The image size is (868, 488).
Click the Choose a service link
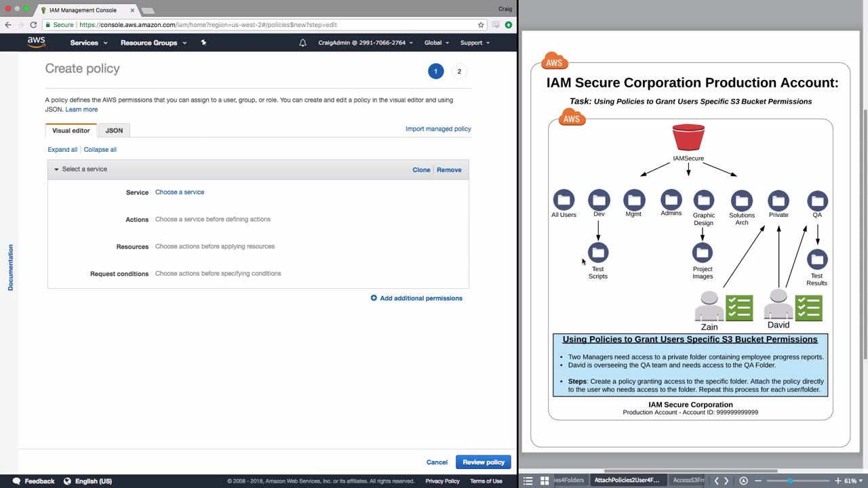click(x=180, y=192)
